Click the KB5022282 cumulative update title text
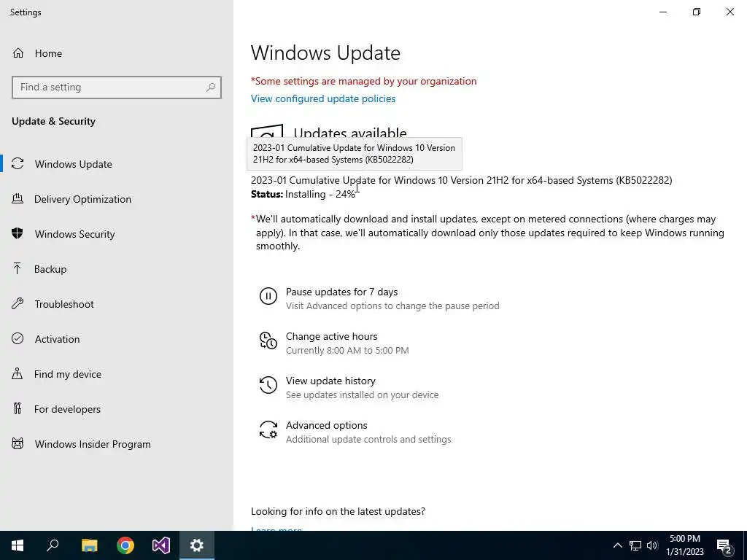This screenshot has width=747, height=560. tap(461, 181)
